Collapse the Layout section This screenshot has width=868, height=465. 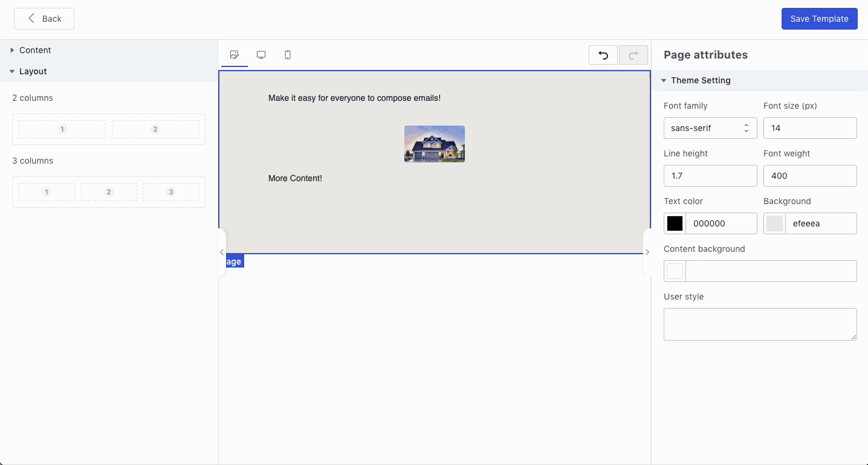point(12,71)
